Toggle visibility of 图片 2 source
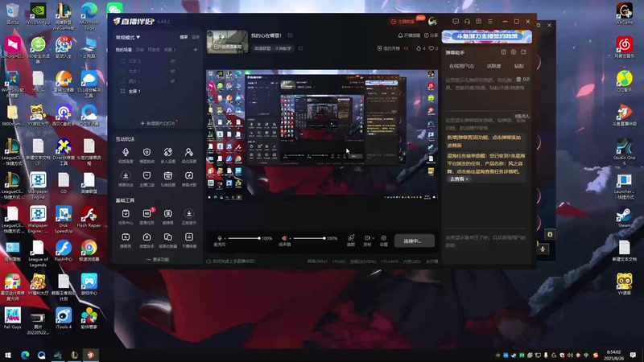Viewport: 644px width, 362px height. tap(173, 81)
